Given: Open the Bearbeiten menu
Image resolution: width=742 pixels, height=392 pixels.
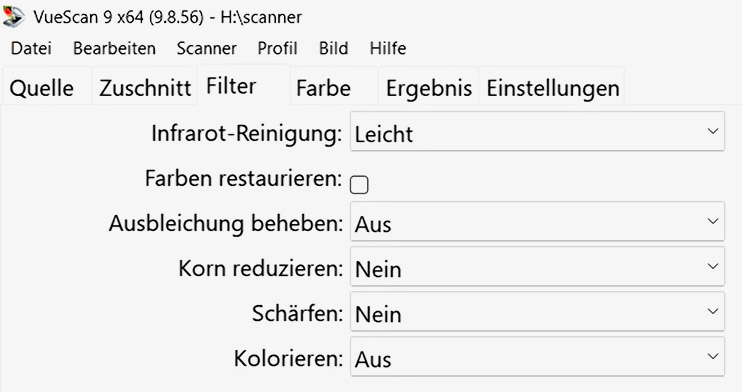Looking at the screenshot, I should point(115,48).
